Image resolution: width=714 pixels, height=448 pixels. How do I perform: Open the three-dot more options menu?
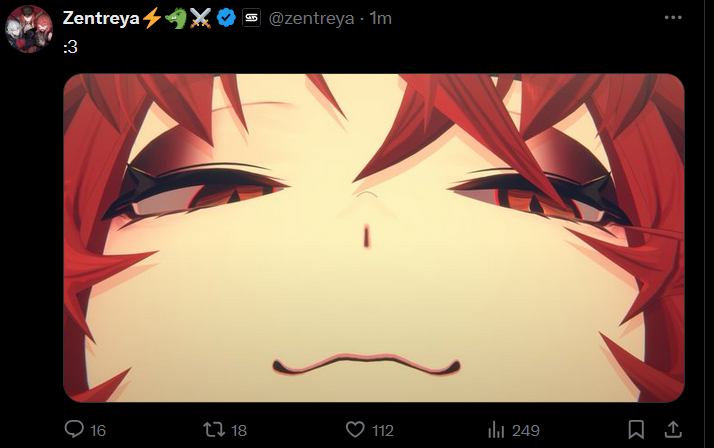[x=673, y=17]
